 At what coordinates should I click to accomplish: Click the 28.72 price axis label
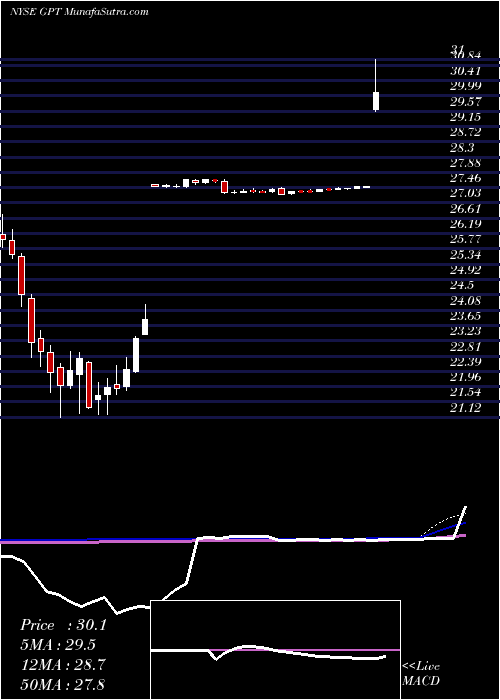[465, 132]
